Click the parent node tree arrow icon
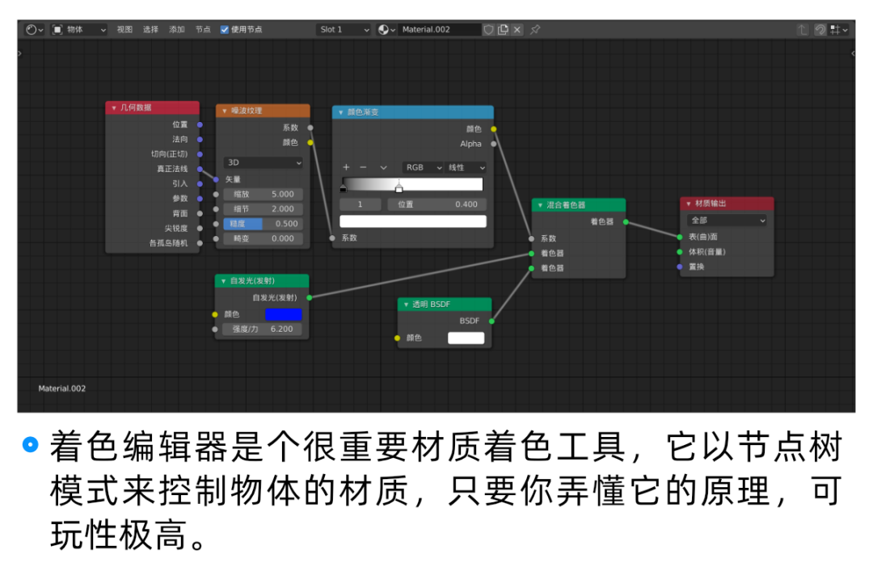The height and width of the screenshot is (588, 873). (x=802, y=30)
